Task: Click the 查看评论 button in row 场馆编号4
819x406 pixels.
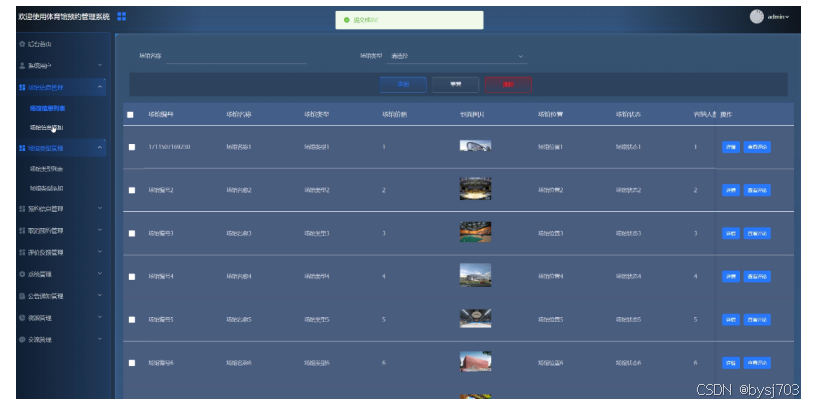Action: tap(757, 277)
